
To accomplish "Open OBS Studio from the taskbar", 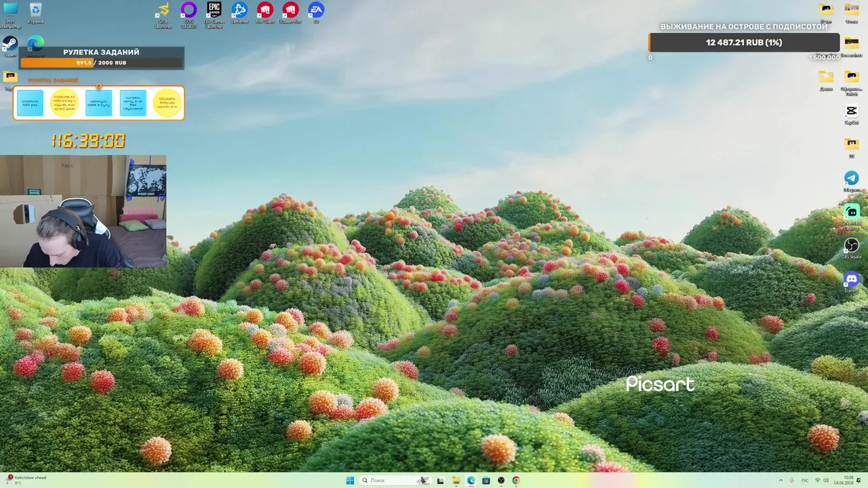I will click(x=501, y=481).
